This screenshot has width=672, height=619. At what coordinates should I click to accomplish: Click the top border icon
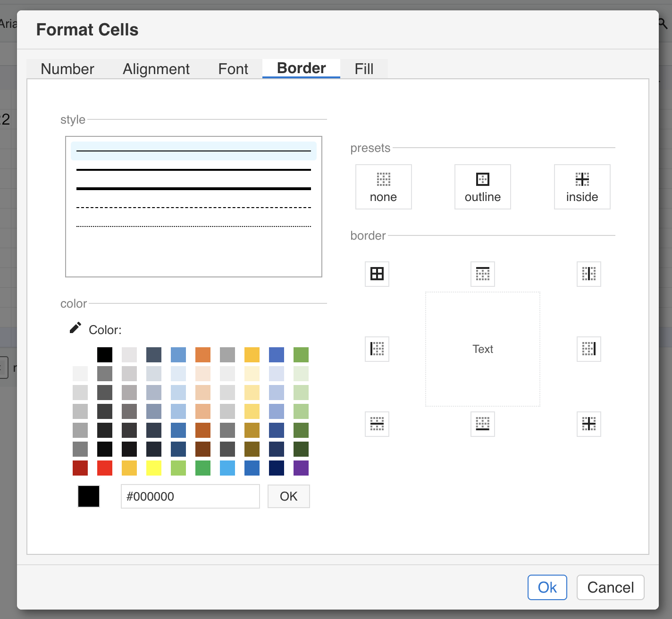(x=482, y=274)
